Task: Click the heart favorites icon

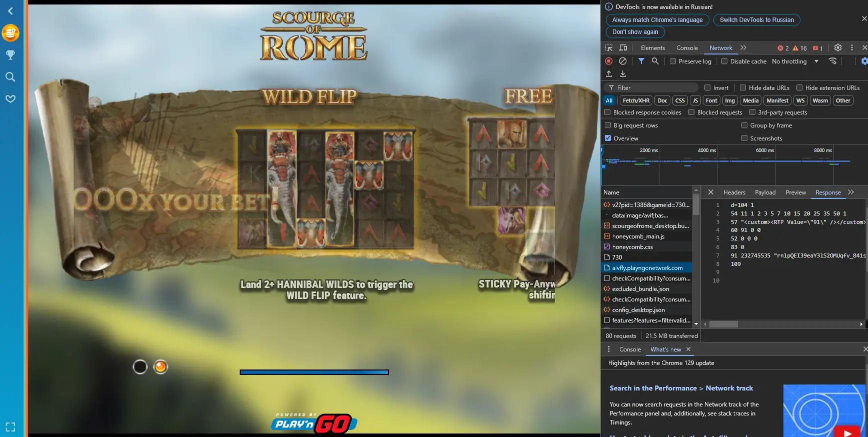Action: [11, 99]
